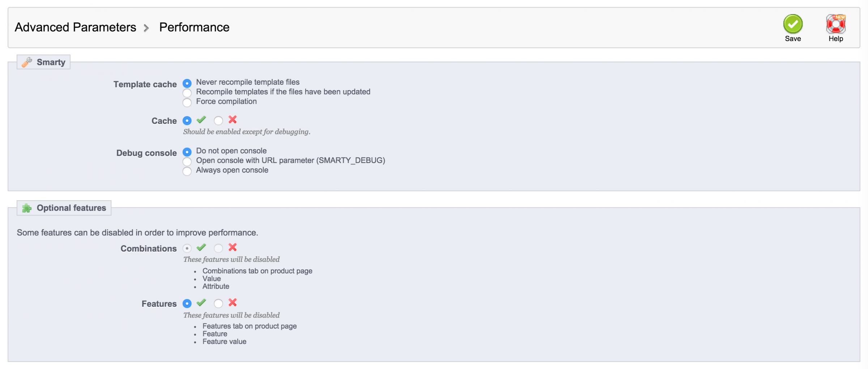The height and width of the screenshot is (369, 868).
Task: Click the Smarty wrench icon
Action: coord(27,62)
